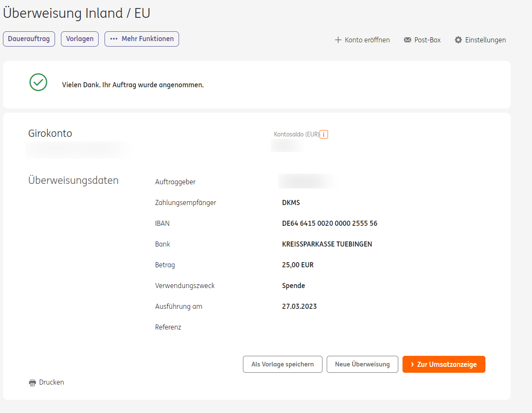Click the 'Ihr Auftrag wurde angenommen' message
This screenshot has height=413, width=532.
[133, 85]
